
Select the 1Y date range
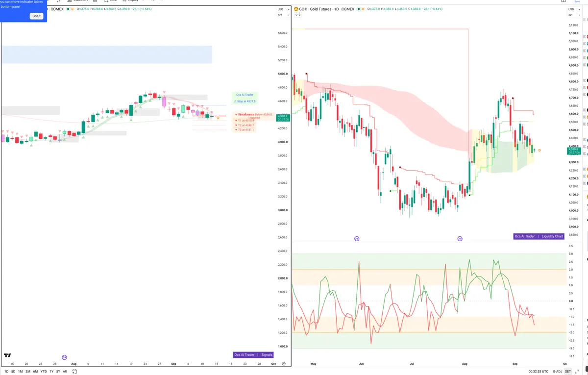pyautogui.click(x=51, y=372)
